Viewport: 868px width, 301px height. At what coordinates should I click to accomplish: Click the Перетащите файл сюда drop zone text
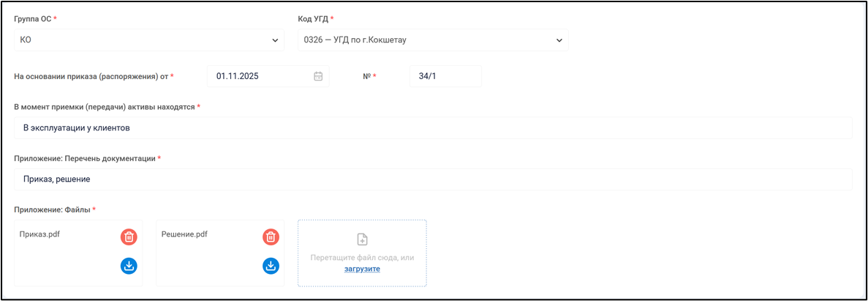[x=362, y=258]
